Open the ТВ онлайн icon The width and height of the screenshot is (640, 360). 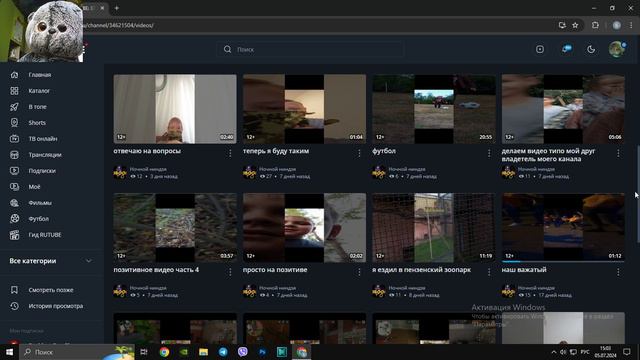point(14,139)
